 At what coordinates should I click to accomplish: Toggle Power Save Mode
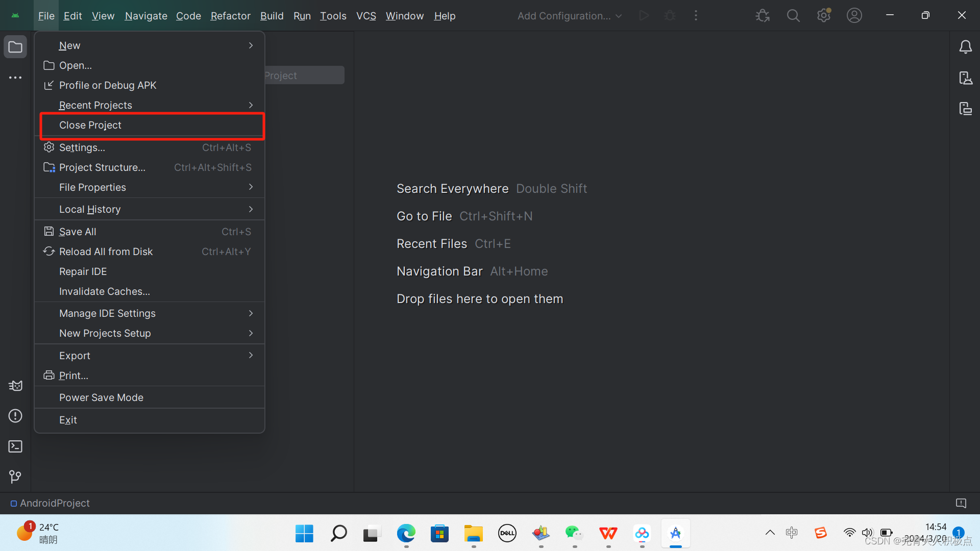[101, 397]
